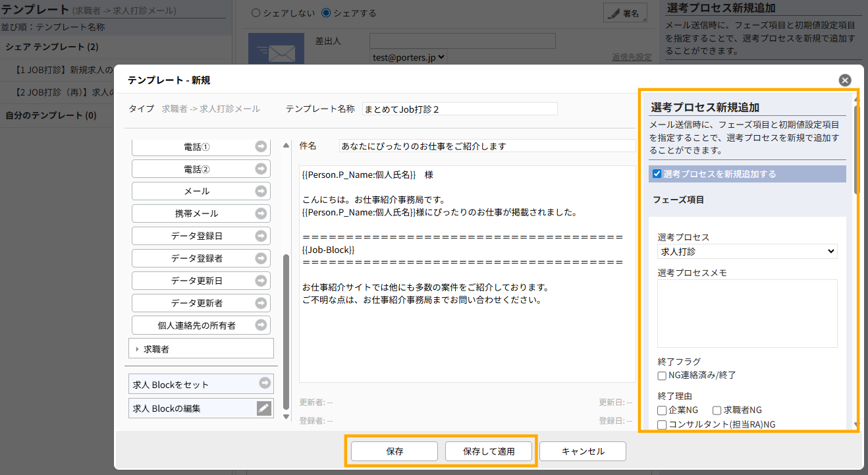
Task: Insert データ登録日 using its arrow icon
Action: tap(261, 236)
